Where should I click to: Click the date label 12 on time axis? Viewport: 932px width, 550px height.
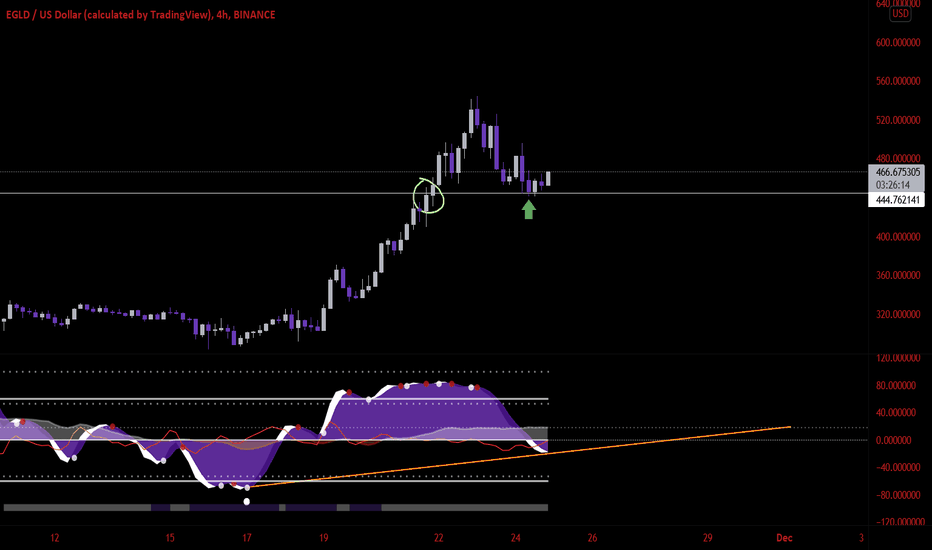click(x=55, y=538)
